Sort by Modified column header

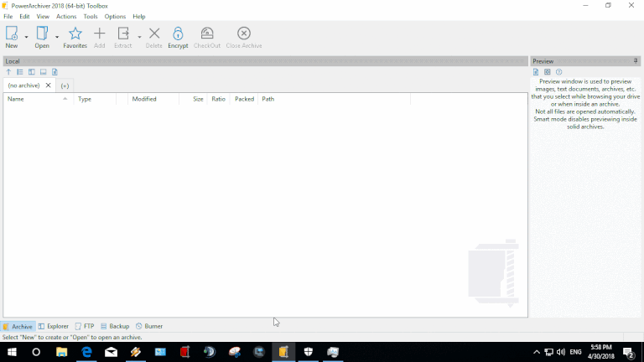(x=153, y=99)
